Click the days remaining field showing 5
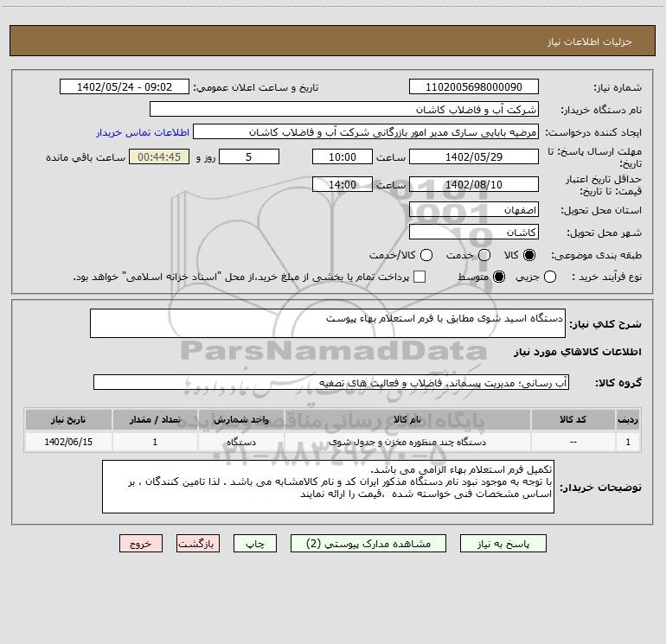The width and height of the screenshot is (666, 644). click(x=249, y=156)
